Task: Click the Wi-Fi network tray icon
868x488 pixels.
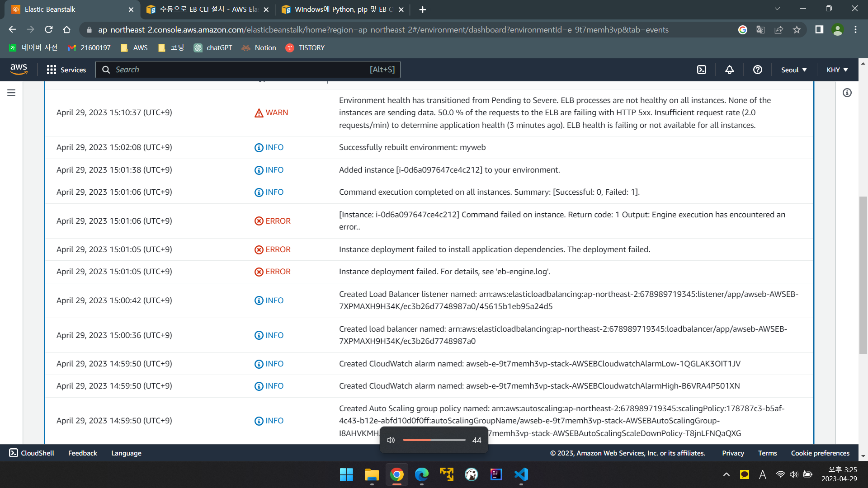Action: point(780,474)
